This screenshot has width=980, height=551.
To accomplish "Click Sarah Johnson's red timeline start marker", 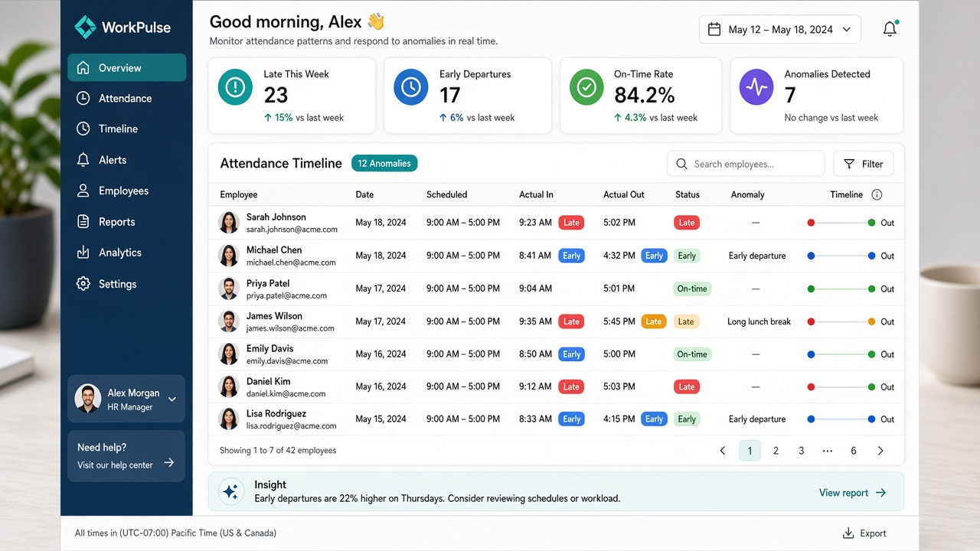I will pyautogui.click(x=811, y=223).
